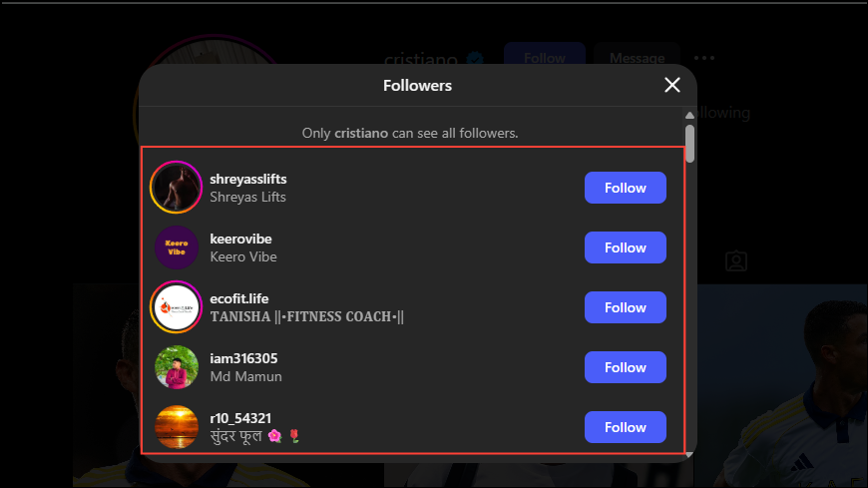Open iam316305 profile avatar

176,366
